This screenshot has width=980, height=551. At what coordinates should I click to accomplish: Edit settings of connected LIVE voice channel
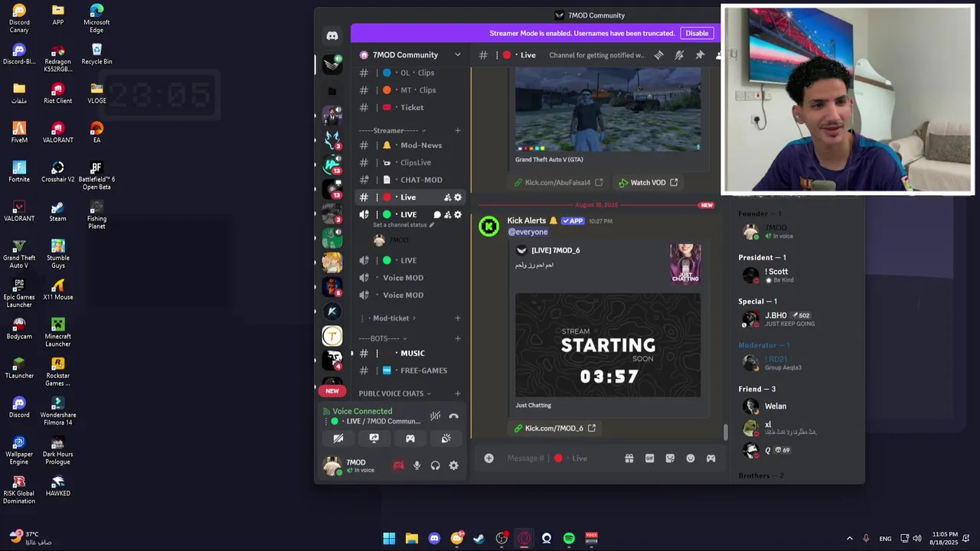click(458, 215)
